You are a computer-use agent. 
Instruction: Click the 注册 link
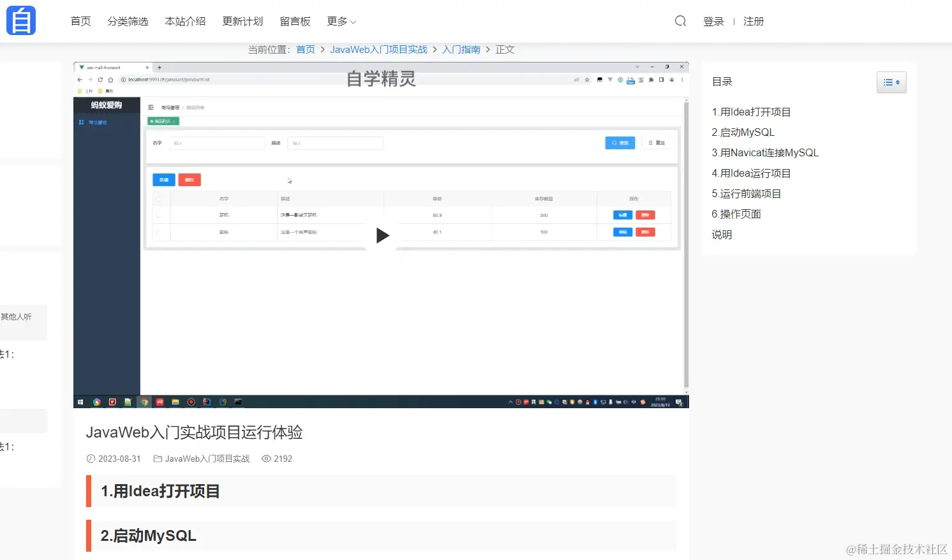(754, 21)
